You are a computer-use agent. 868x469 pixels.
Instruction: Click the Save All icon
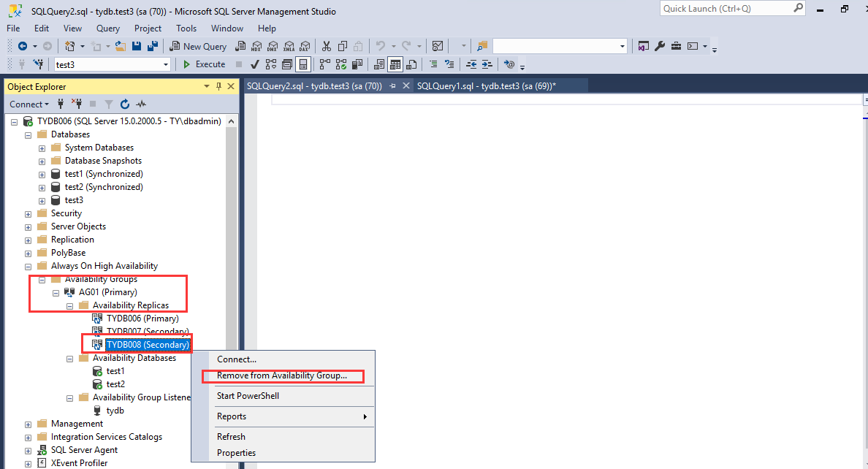(153, 47)
